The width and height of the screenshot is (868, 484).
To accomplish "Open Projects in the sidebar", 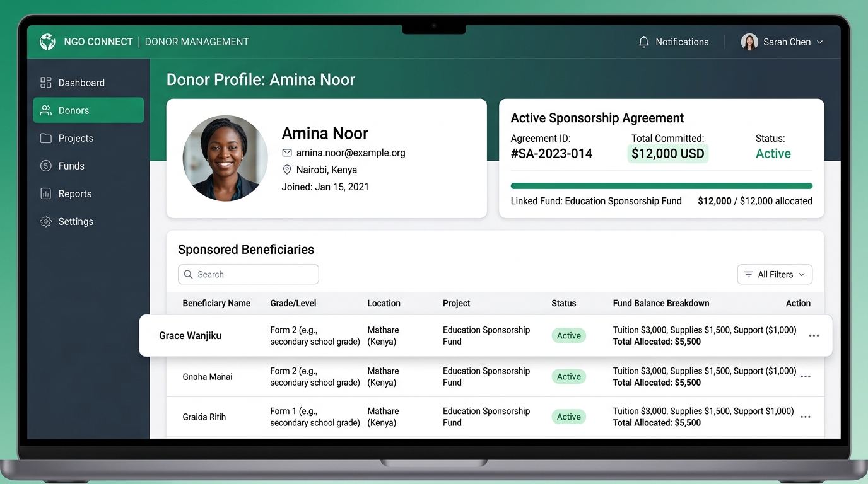I will 88,138.
